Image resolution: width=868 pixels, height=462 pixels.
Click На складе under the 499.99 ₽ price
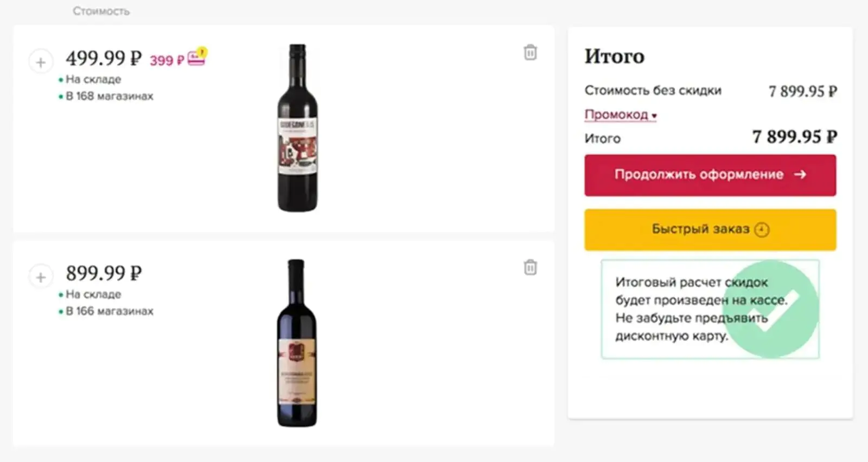[x=93, y=80]
